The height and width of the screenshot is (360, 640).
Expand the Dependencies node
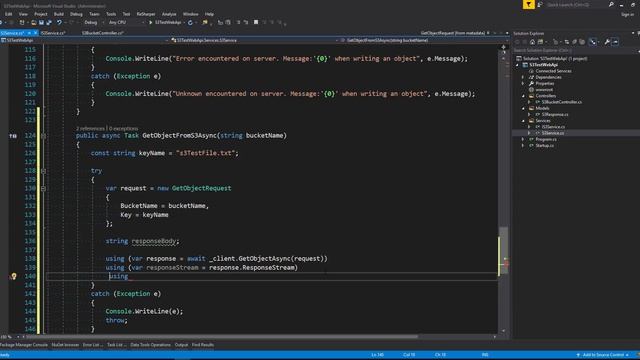tap(523, 77)
